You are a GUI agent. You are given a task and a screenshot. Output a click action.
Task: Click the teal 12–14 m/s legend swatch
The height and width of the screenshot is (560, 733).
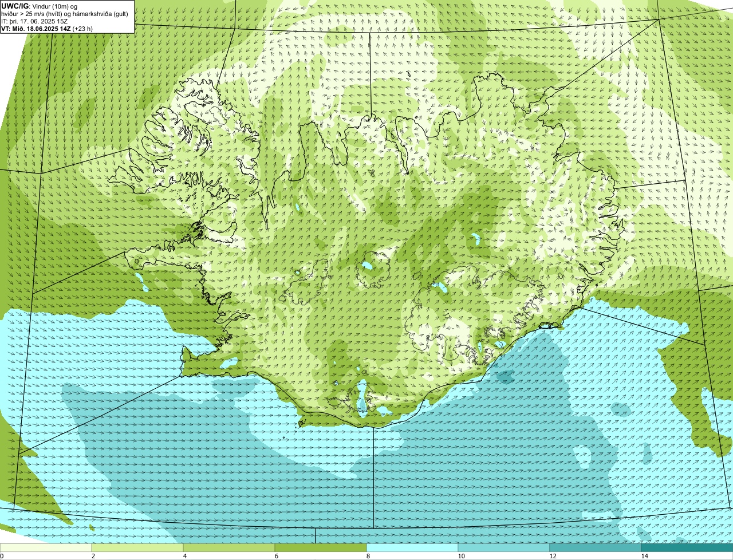[x=596, y=547]
